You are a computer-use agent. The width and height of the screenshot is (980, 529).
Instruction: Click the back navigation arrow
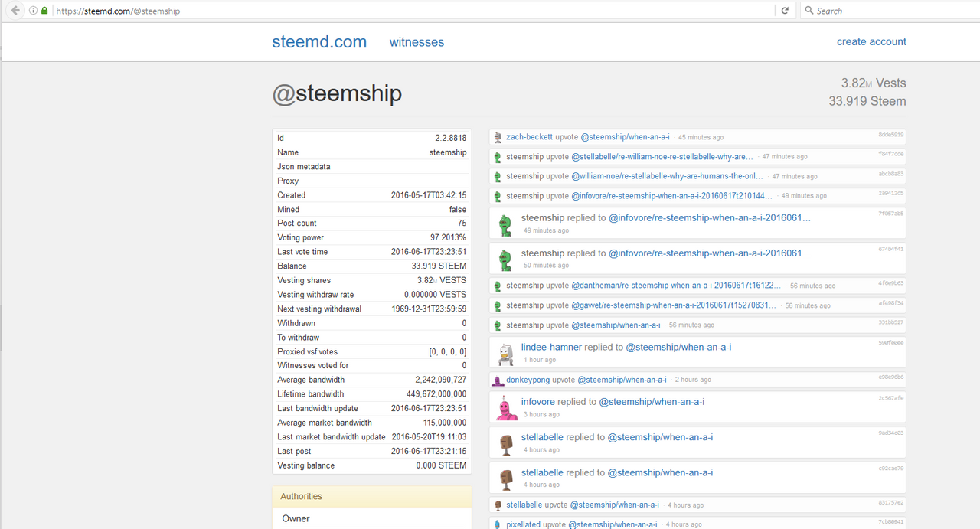click(x=14, y=10)
